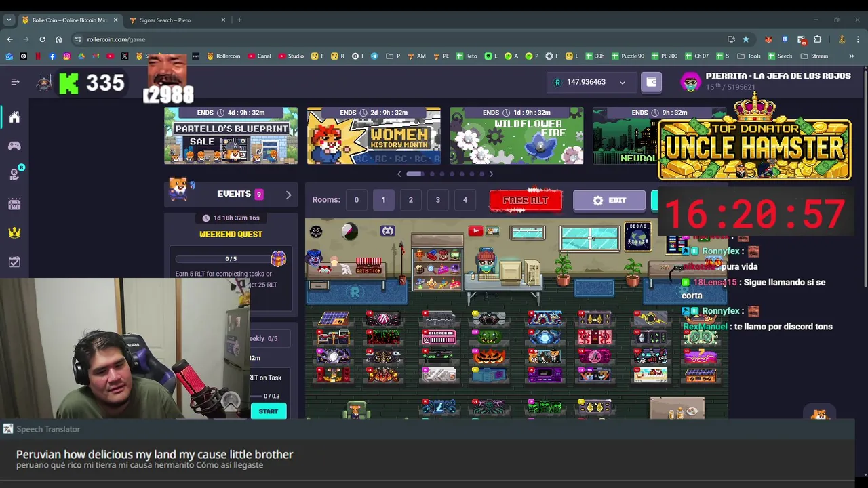Screen dimensions: 868x488
Task: Open Games via the sidebar gamepad icon
Action: point(14,146)
